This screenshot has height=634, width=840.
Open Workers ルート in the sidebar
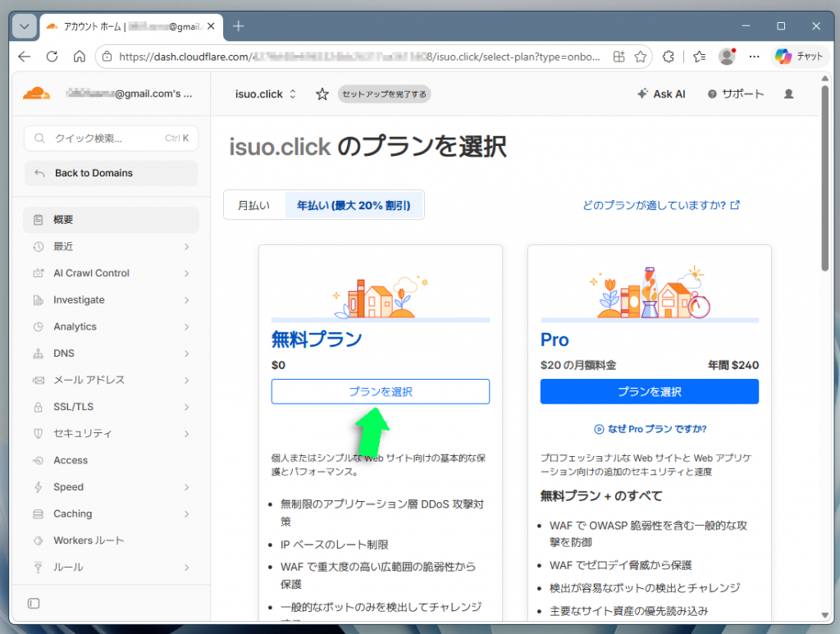click(x=111, y=540)
